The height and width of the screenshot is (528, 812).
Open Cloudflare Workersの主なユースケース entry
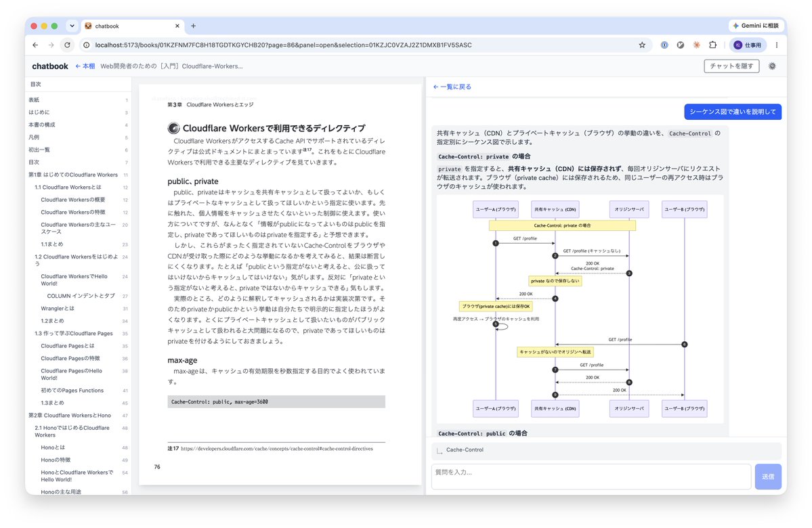78,228
